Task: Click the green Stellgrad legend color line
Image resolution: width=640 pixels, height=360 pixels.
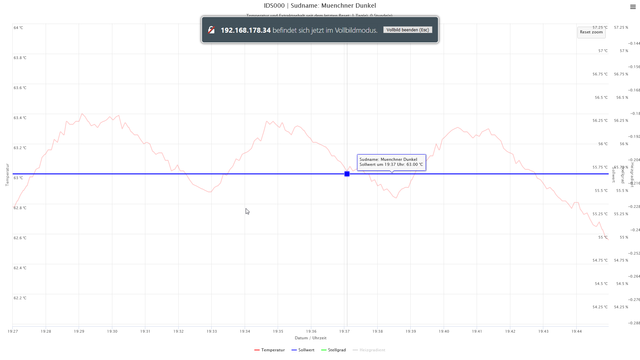Action: pyautogui.click(x=324, y=350)
